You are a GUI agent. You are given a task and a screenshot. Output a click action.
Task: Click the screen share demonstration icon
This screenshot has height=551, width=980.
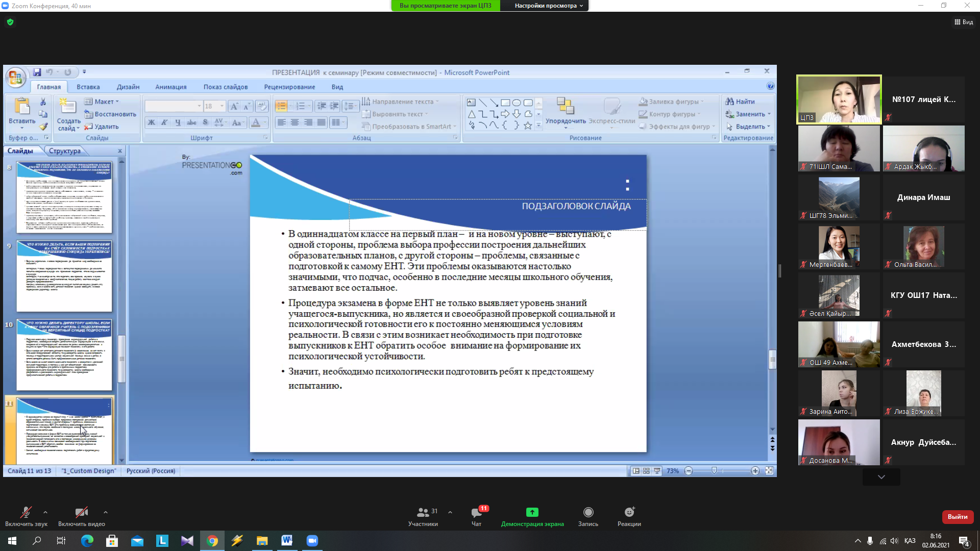pyautogui.click(x=532, y=513)
